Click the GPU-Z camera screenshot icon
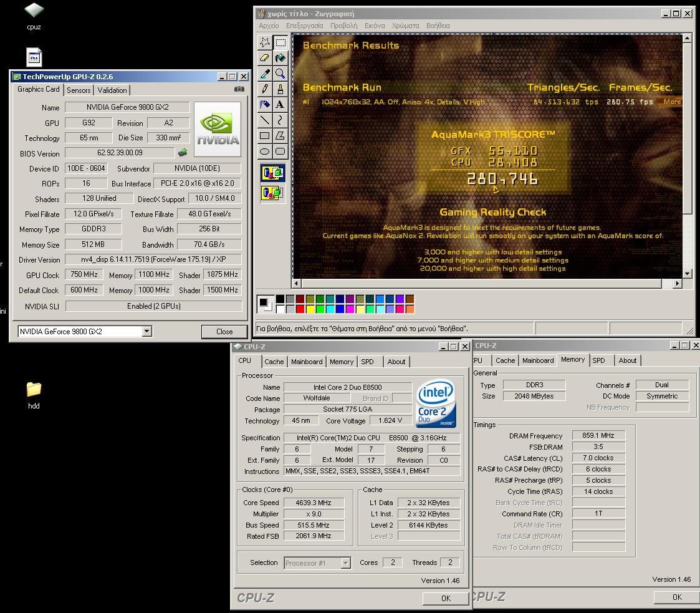The height and width of the screenshot is (613, 700). 239,89
